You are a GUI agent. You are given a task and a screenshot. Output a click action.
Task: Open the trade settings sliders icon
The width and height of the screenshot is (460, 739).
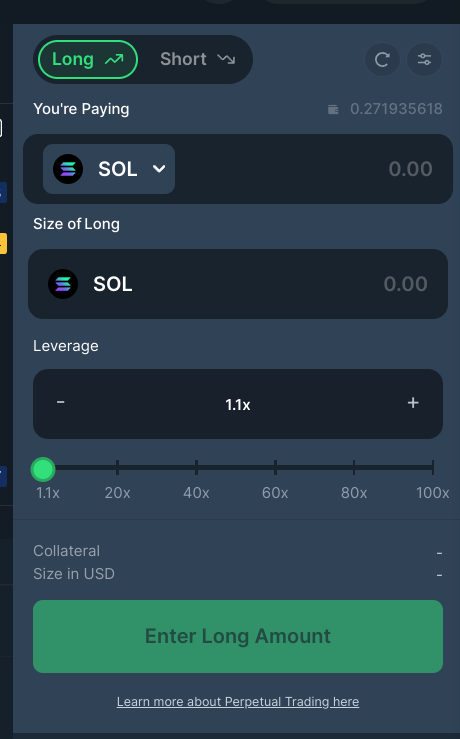tap(424, 59)
